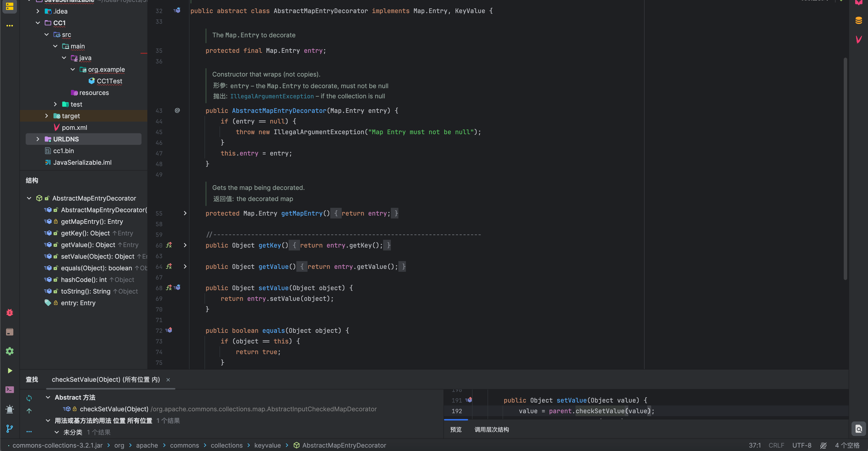Click the overridden-method gutter icon on line 68
This screenshot has height=451, width=868.
coord(177,287)
